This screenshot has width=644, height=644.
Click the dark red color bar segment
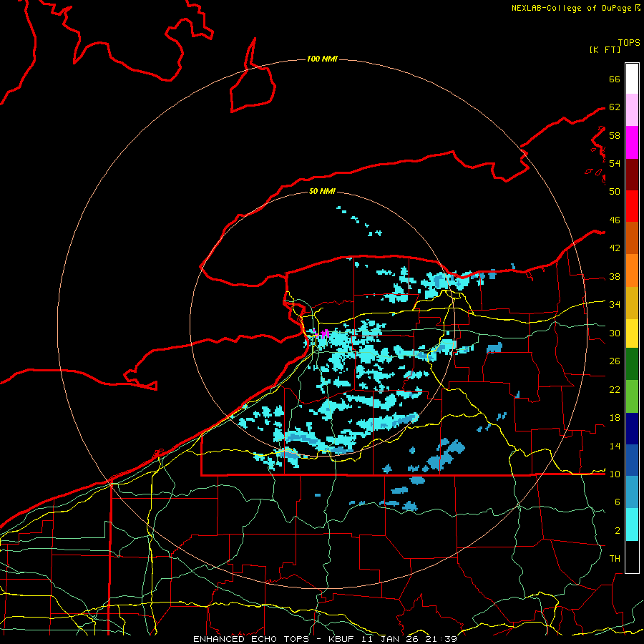pos(632,174)
